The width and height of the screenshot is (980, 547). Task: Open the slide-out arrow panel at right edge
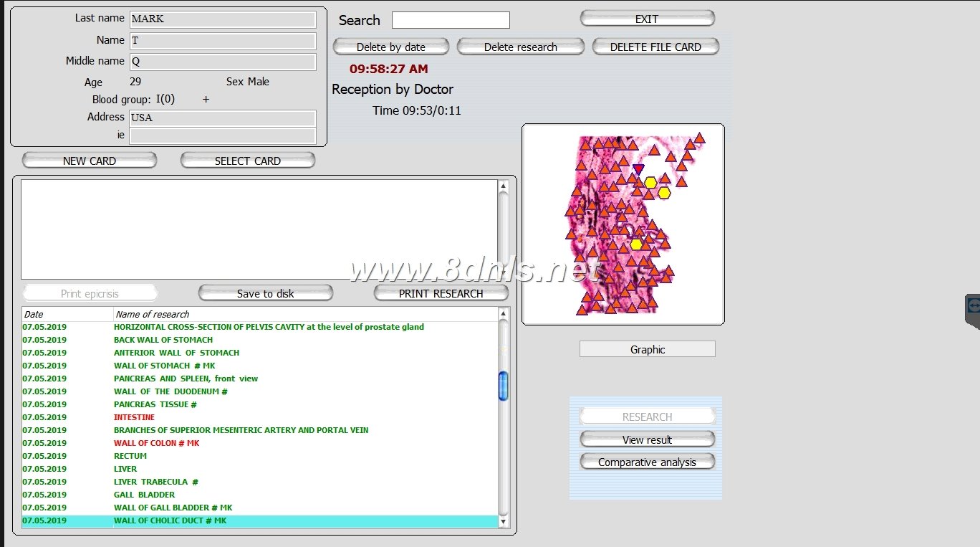tap(974, 305)
